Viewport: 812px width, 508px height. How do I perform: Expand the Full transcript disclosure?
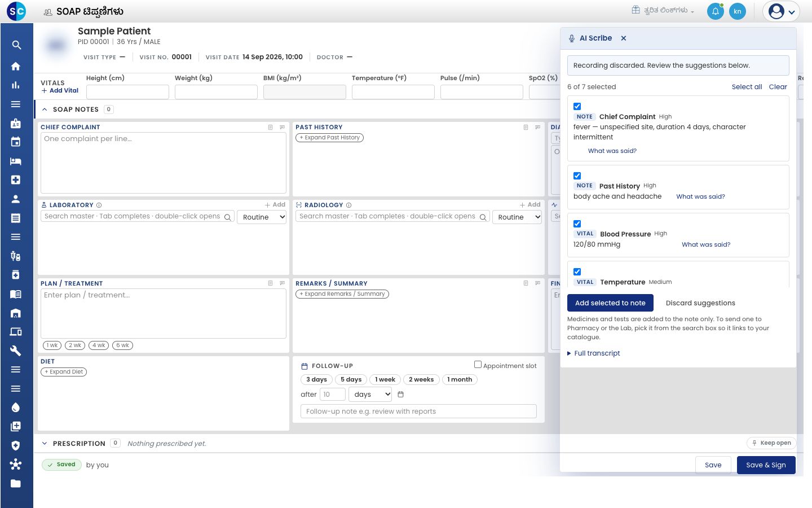point(594,353)
